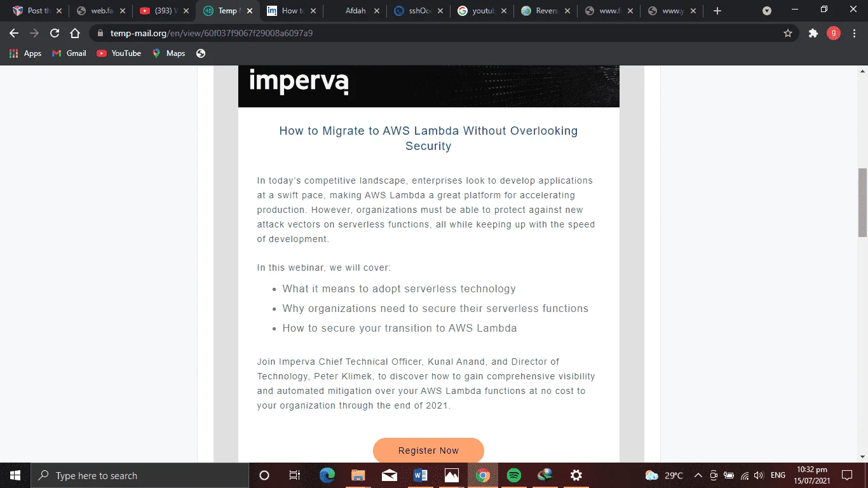The width and height of the screenshot is (868, 488).
Task: Bookmark this page with the star
Action: tap(788, 33)
